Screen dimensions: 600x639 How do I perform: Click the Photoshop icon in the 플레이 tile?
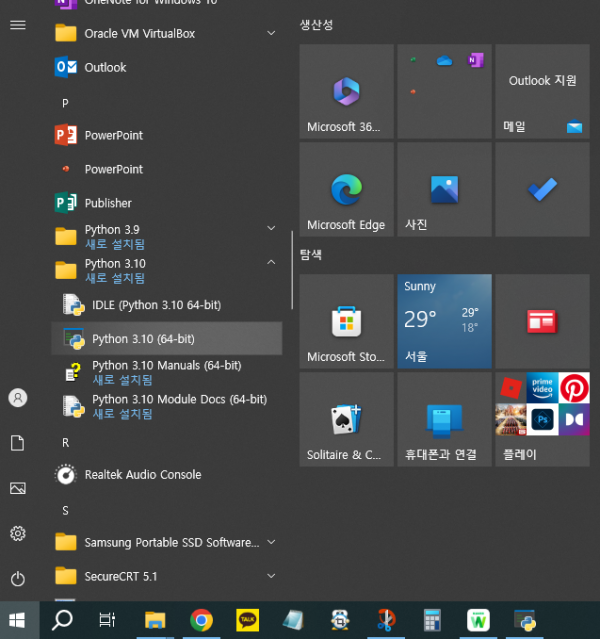(542, 419)
